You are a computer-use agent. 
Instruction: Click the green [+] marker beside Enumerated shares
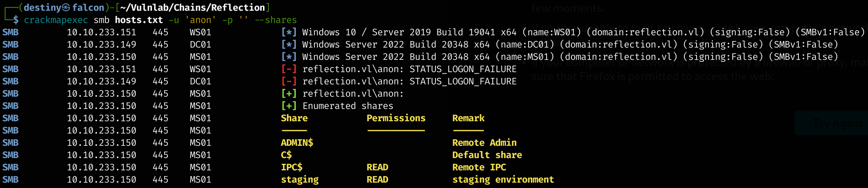click(x=289, y=106)
